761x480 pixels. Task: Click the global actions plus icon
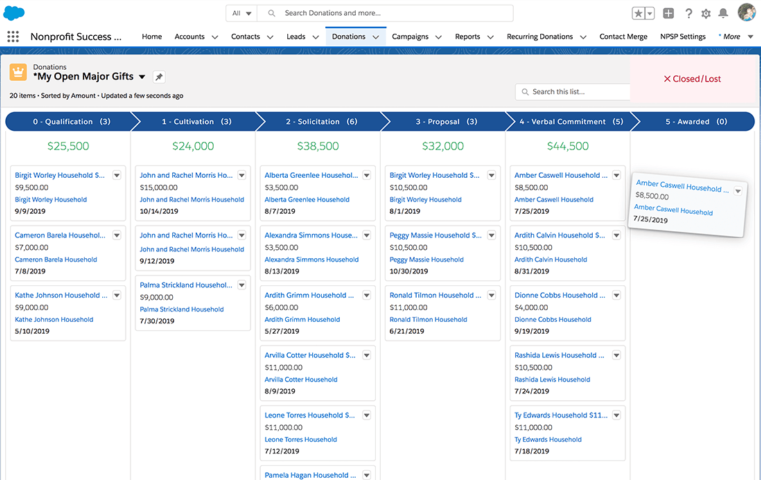668,13
